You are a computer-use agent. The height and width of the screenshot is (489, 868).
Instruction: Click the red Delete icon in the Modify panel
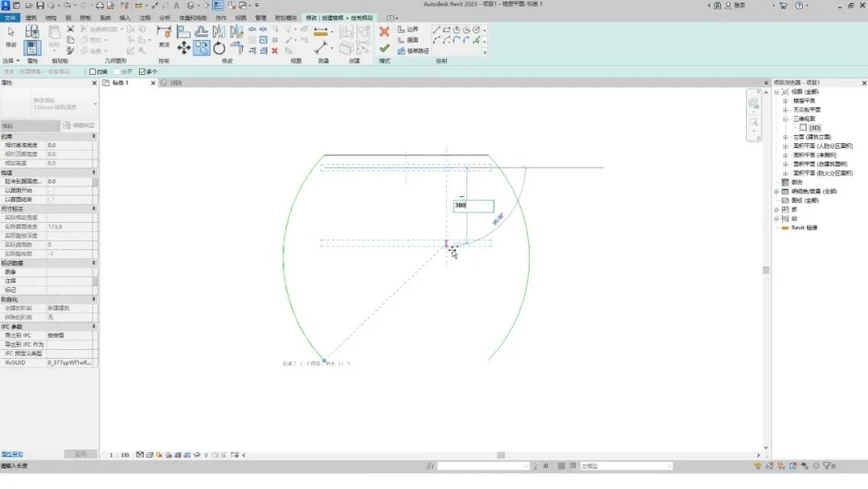tap(275, 51)
